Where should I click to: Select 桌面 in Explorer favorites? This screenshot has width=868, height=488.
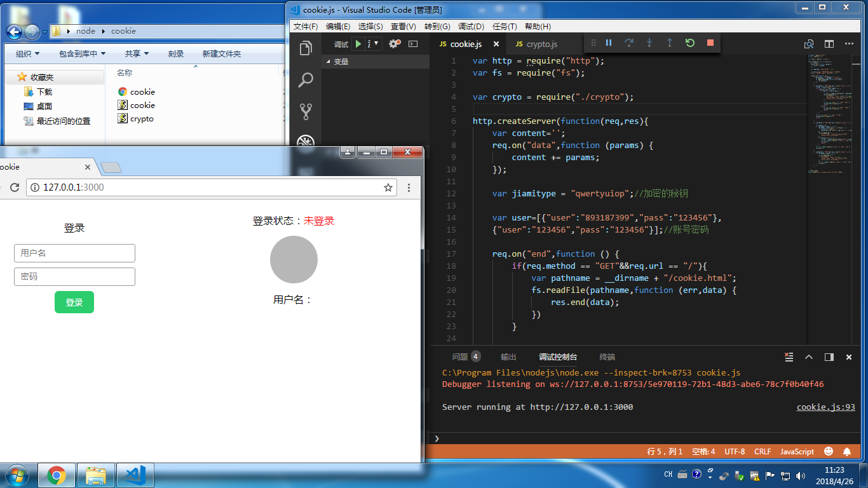[x=44, y=107]
